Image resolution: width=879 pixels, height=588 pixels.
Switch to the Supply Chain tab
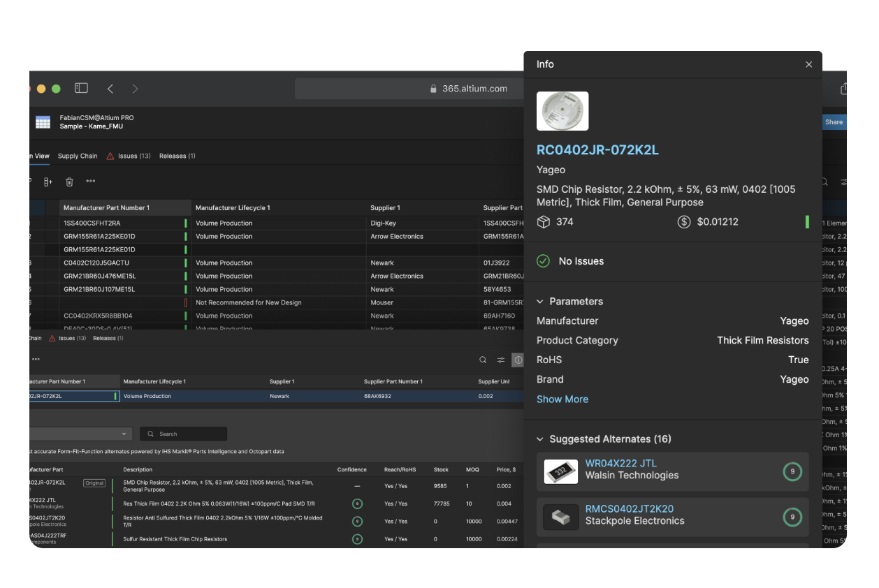pyautogui.click(x=78, y=156)
